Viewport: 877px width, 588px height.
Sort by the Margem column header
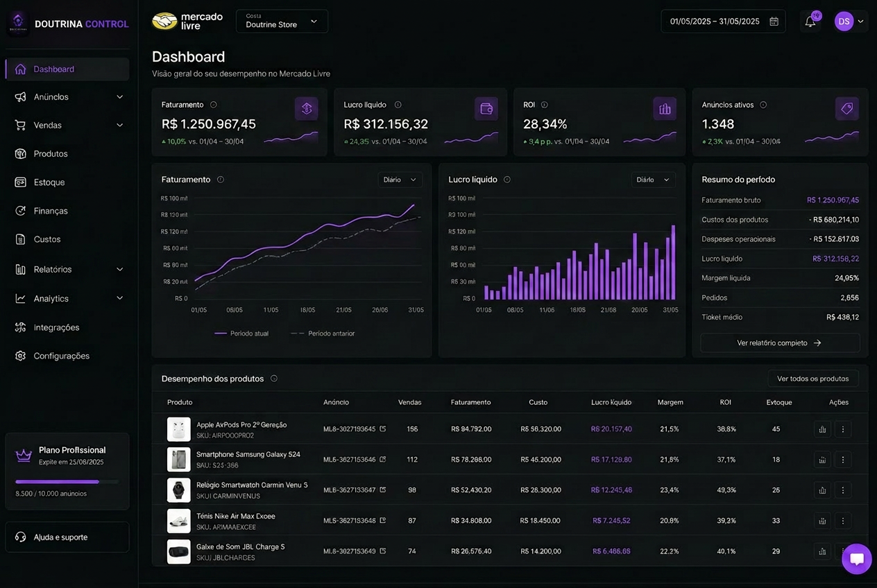point(670,402)
